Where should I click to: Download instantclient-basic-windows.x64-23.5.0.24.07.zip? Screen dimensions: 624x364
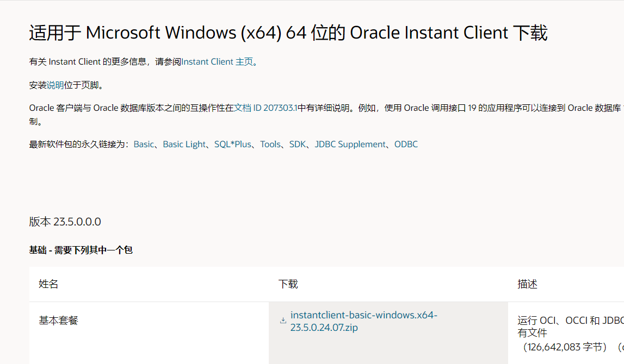364,321
